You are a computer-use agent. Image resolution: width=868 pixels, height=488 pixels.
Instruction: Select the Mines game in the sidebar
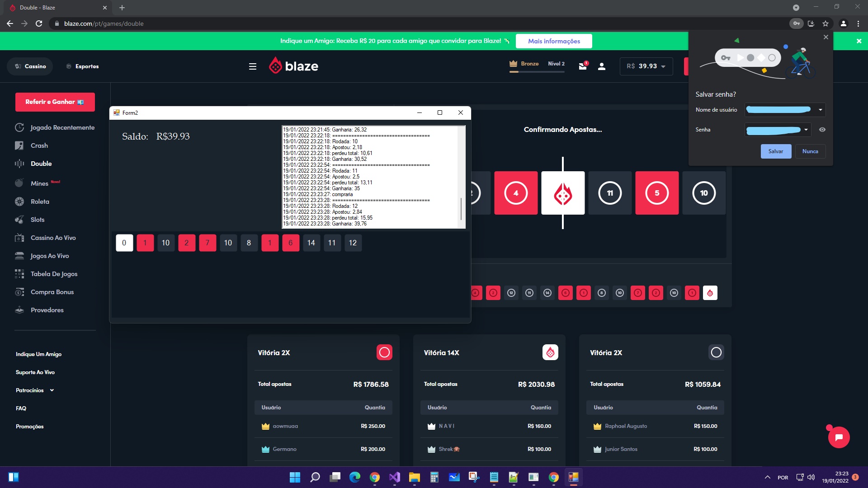[38, 183]
